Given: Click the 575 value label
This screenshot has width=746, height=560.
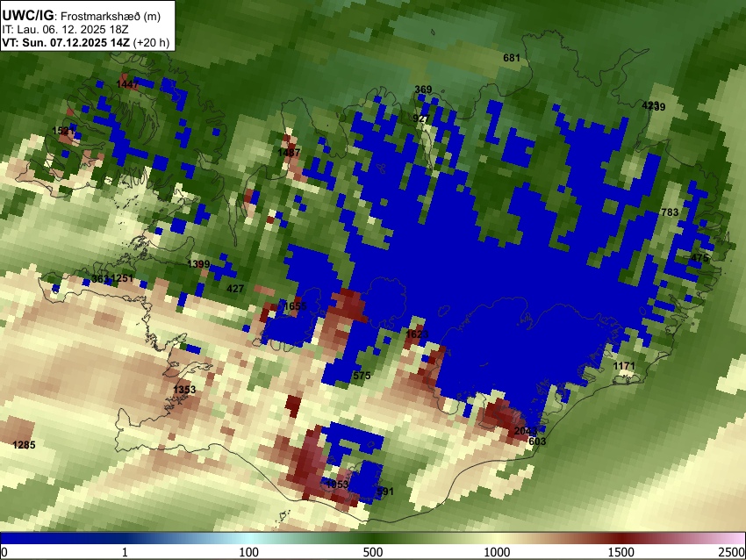Looking at the screenshot, I should [x=362, y=376].
